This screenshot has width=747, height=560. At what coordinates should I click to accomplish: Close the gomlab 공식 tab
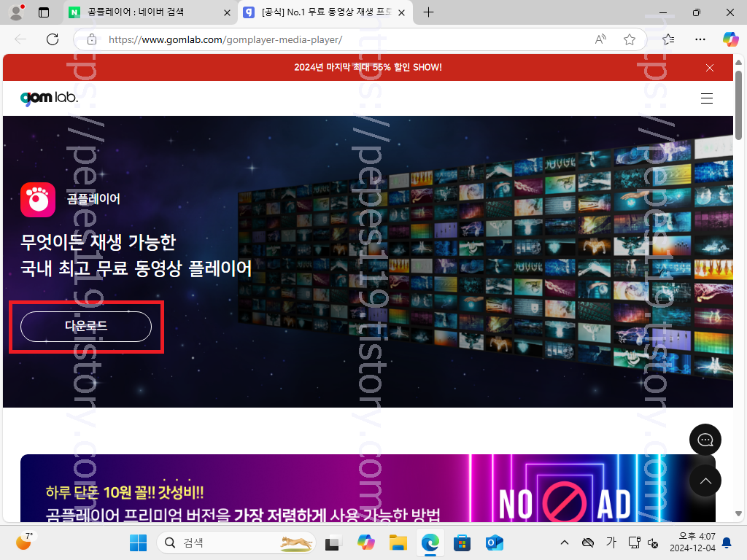click(x=402, y=13)
